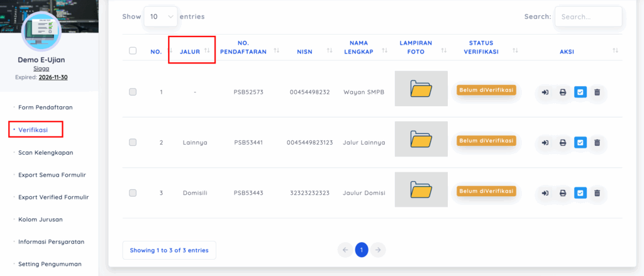The width and height of the screenshot is (644, 276).
Task: Click Belum diVerifikasi badge for PSB53441
Action: 486,140
